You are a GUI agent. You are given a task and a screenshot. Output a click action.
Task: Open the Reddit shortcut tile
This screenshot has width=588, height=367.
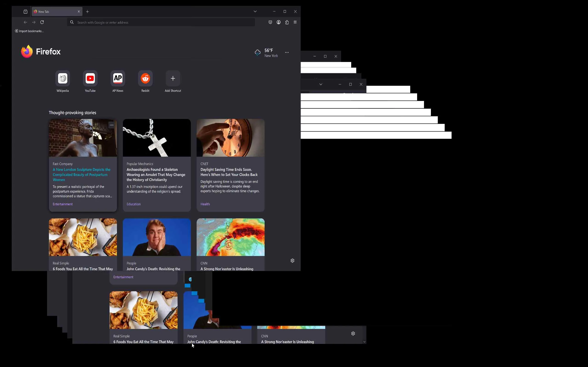[x=145, y=78]
